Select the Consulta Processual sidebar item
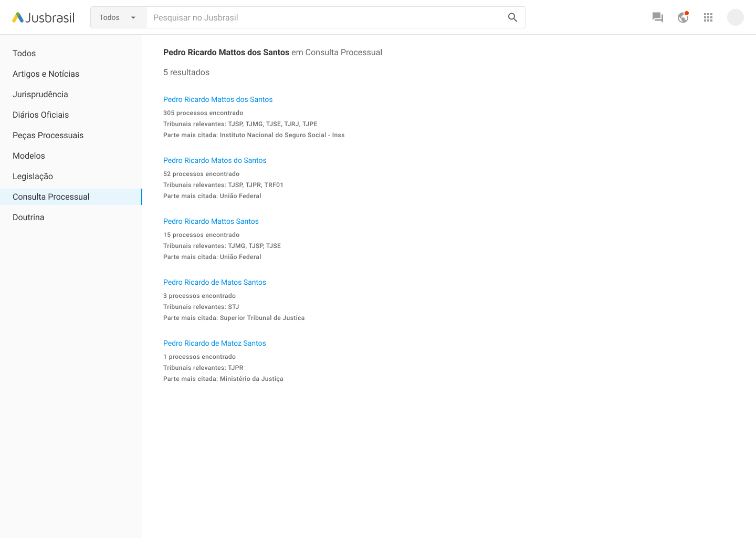 pyautogui.click(x=51, y=197)
